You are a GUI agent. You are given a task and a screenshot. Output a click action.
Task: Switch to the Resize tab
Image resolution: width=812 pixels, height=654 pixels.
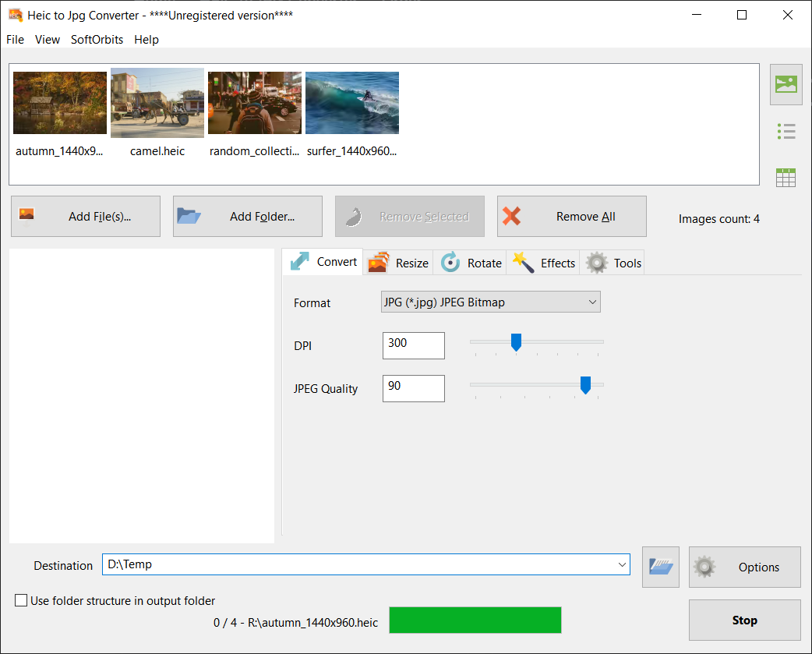tap(399, 263)
